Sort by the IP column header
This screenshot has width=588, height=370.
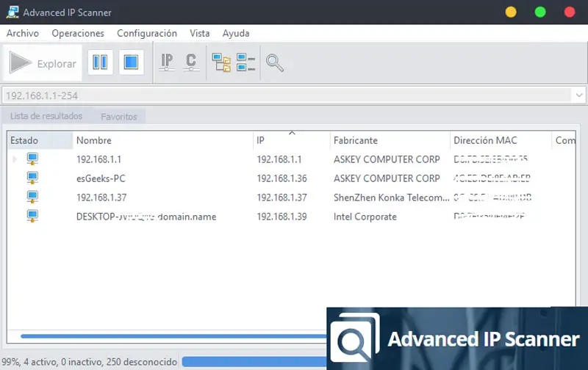[292, 140]
